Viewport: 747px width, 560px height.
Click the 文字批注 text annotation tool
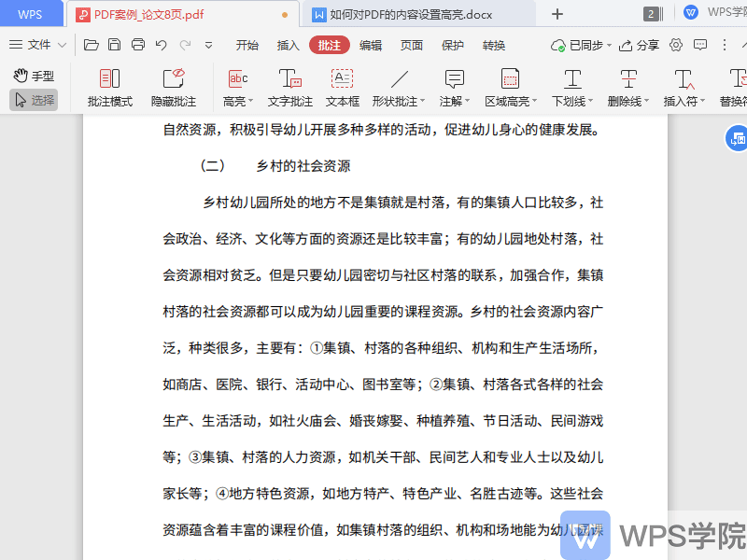click(x=290, y=88)
